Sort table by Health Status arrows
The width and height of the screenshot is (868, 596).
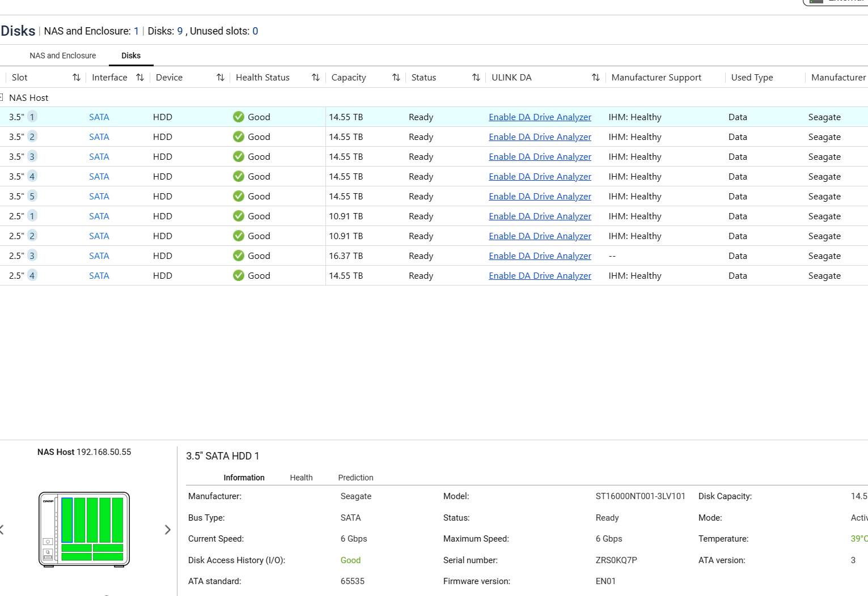316,78
